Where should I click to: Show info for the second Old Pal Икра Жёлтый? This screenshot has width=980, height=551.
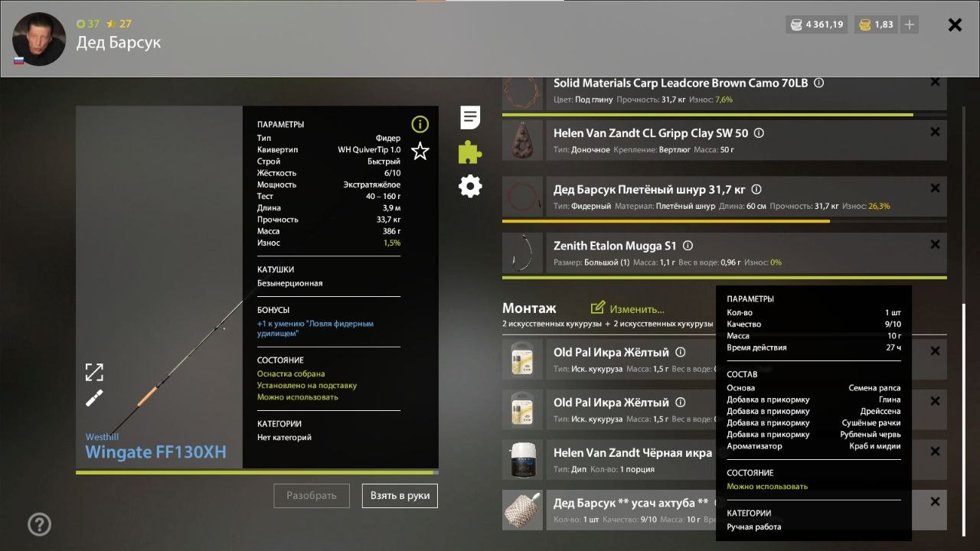coord(680,402)
